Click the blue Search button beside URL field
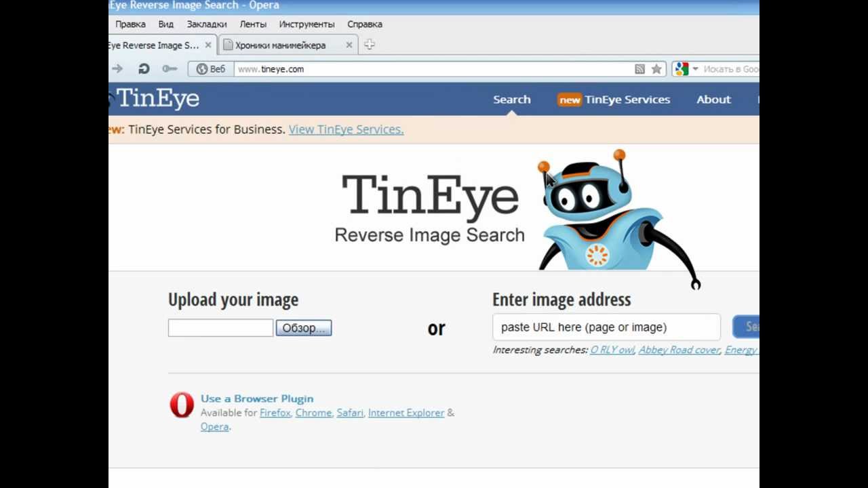The image size is (868, 488). tap(746, 327)
